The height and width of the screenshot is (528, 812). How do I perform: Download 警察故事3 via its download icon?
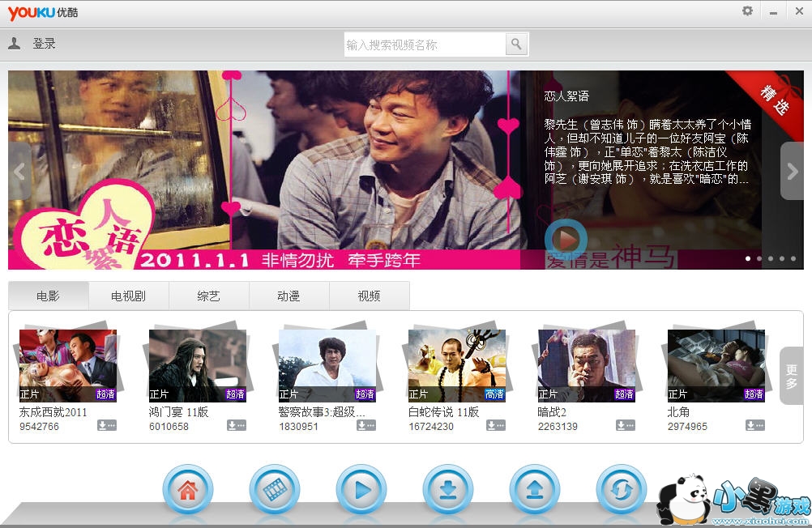366,425
